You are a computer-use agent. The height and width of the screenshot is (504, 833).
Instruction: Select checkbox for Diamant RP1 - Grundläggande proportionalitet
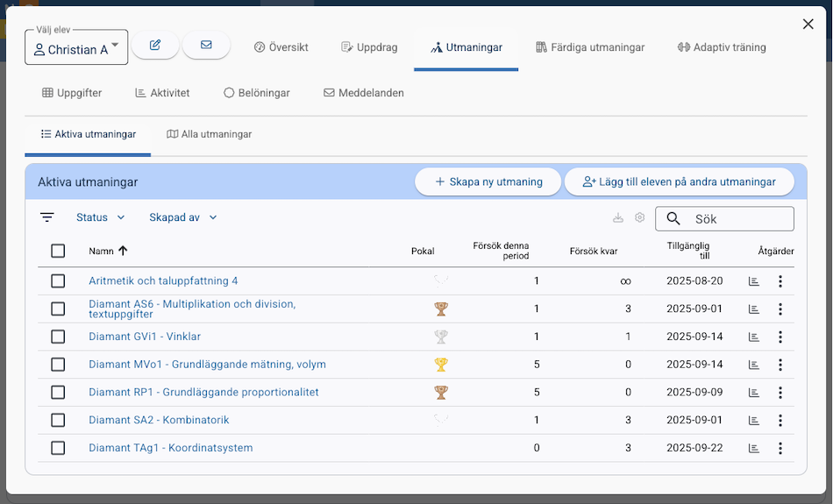point(58,393)
